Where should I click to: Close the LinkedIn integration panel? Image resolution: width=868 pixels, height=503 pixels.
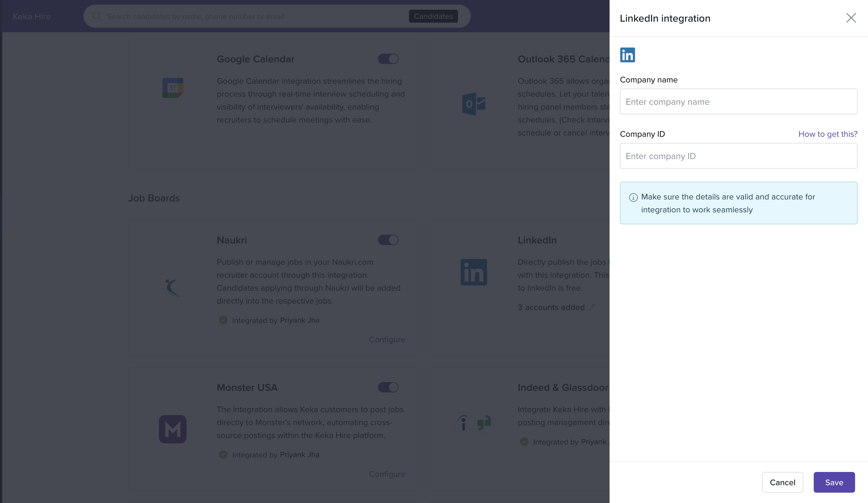coord(851,18)
